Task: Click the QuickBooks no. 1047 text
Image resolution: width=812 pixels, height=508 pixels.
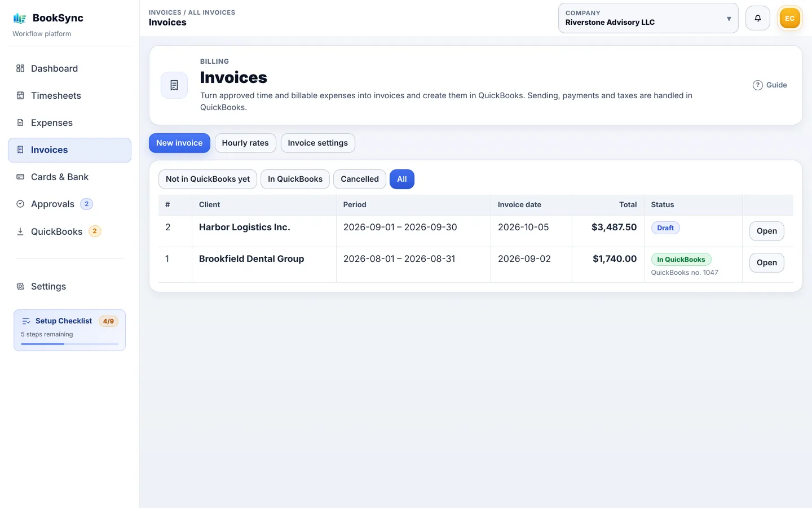Action: 685,273
